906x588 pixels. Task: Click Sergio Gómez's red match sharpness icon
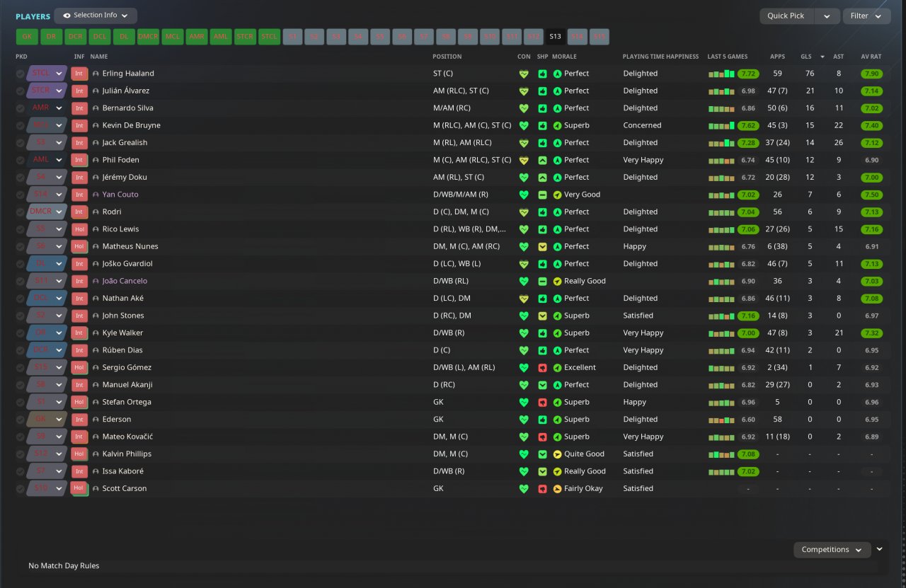(x=542, y=367)
